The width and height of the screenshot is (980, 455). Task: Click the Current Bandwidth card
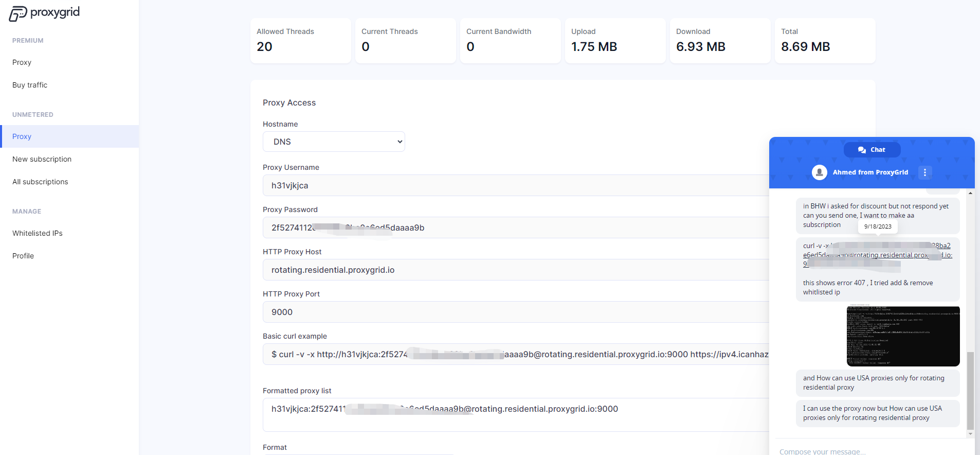tap(510, 41)
